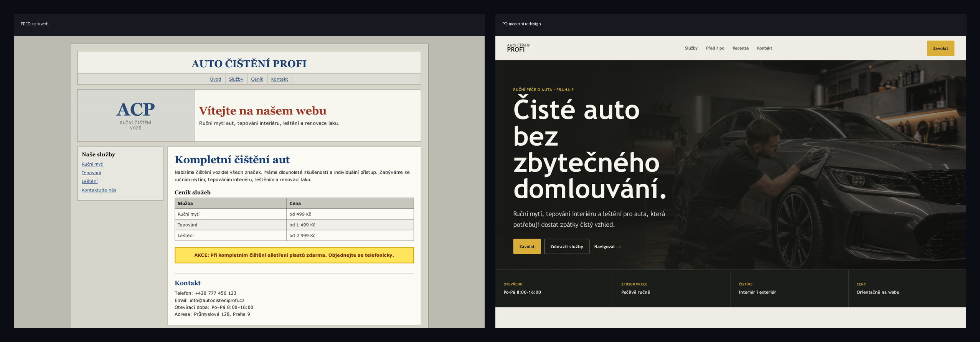The image size is (980, 342).
Task: Select the od 499 Kč price cell
Action: (350, 214)
